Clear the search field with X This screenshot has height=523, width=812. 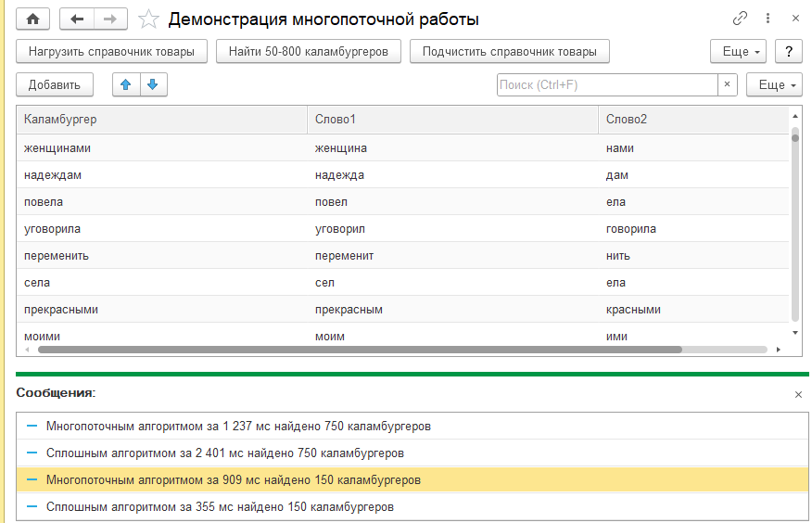tap(727, 84)
